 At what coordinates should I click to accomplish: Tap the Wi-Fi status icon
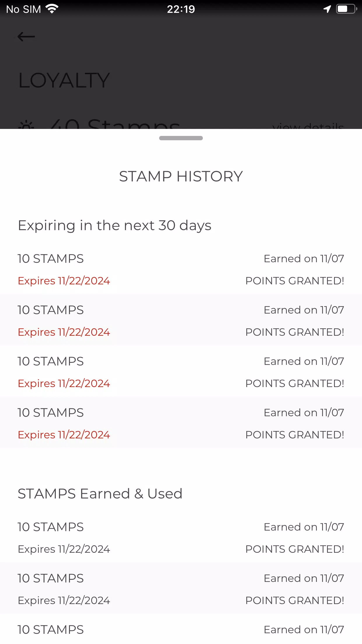[x=52, y=9]
